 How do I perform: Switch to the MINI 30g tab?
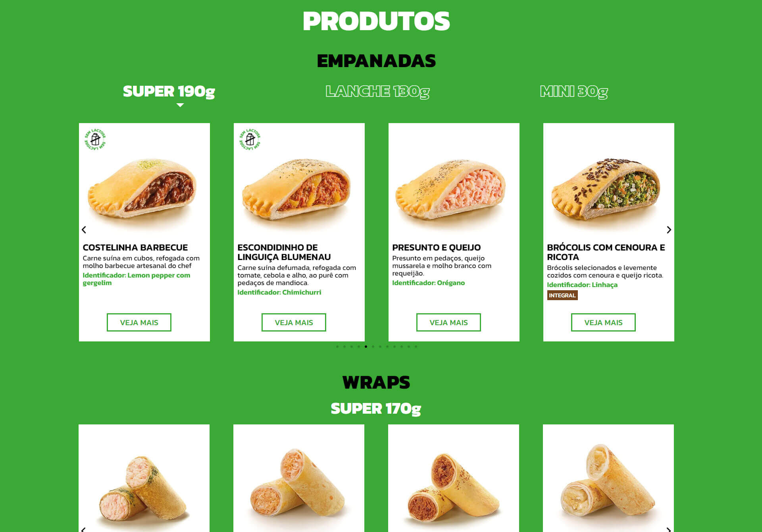[574, 91]
